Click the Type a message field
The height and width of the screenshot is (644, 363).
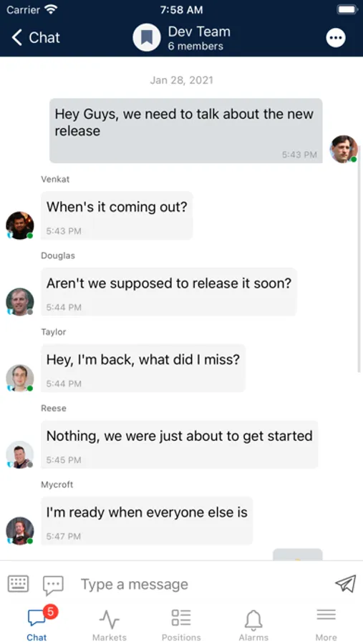201,584
